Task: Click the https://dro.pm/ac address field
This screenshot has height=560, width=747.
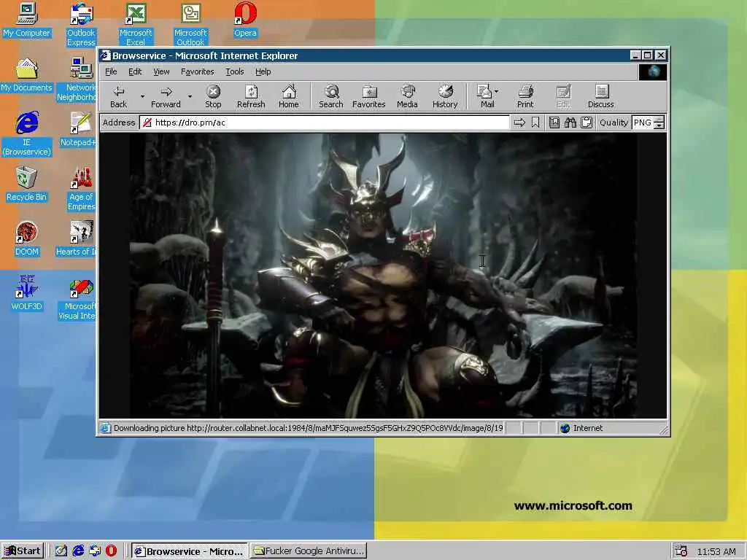Action: pos(325,122)
